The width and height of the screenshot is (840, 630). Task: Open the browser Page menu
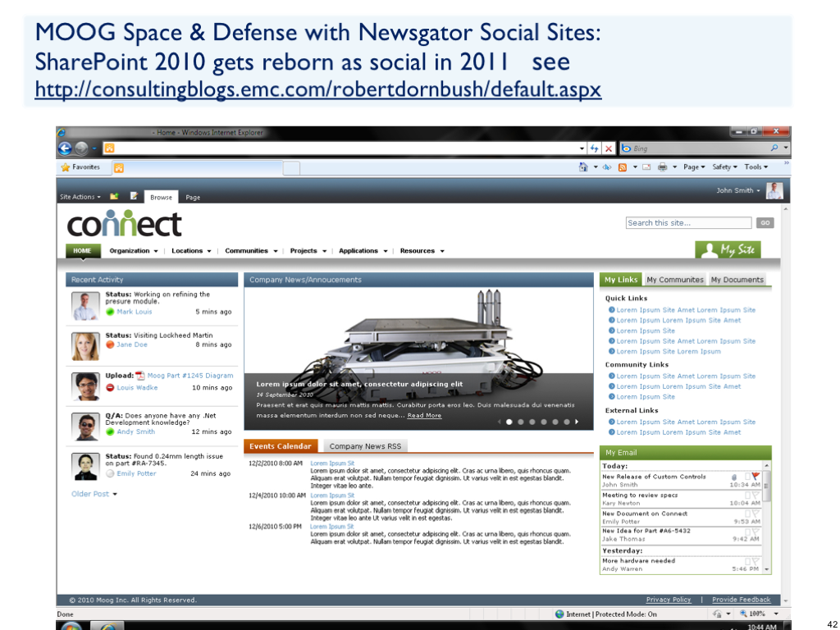pos(694,167)
